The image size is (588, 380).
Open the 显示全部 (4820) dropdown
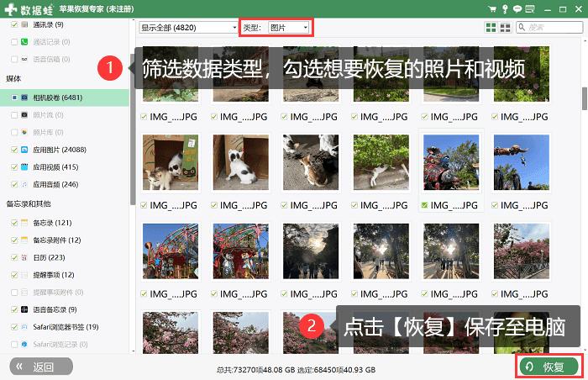(x=188, y=28)
